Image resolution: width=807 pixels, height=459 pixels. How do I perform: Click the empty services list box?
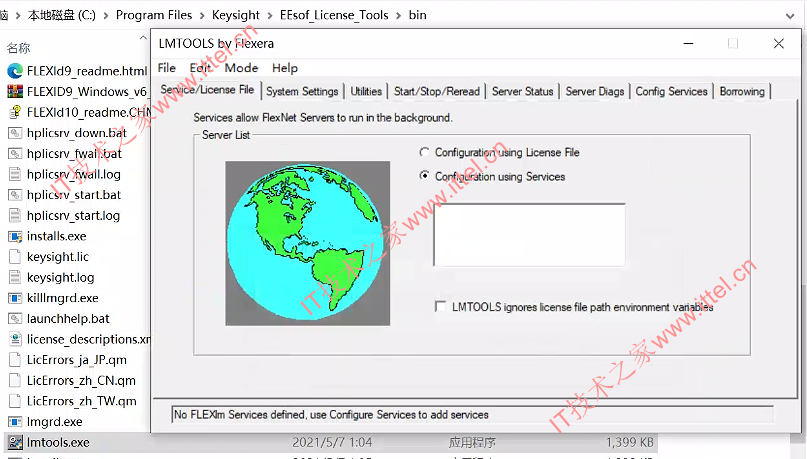tap(529, 235)
